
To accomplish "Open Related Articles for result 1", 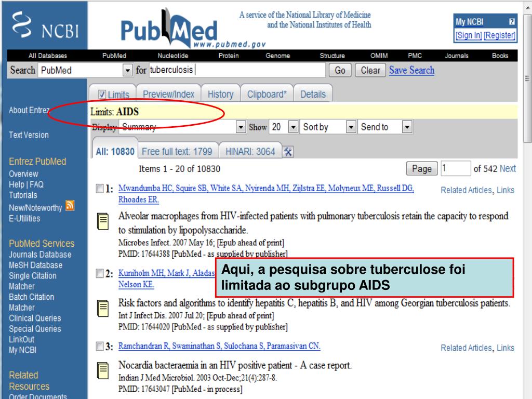I will [466, 190].
